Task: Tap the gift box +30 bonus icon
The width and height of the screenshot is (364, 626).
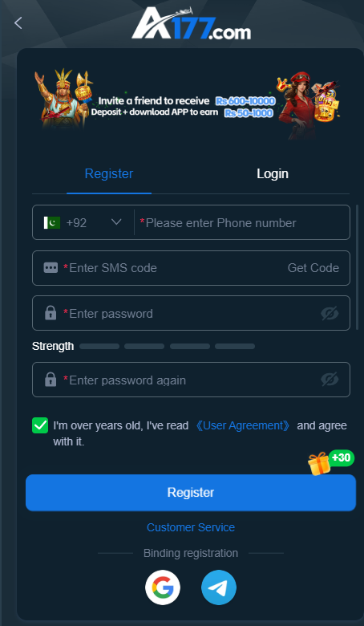Action: tap(331, 462)
